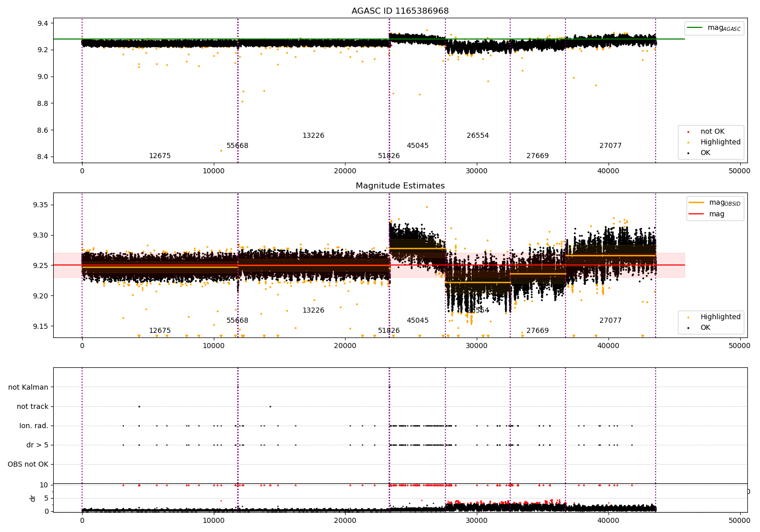Click the 9.4 y-axis tick label
This screenshot has width=760, height=532.
[x=43, y=24]
